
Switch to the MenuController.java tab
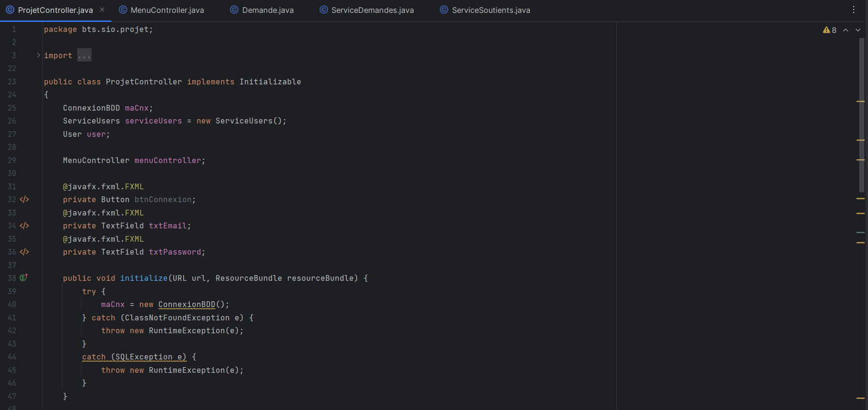click(x=167, y=10)
